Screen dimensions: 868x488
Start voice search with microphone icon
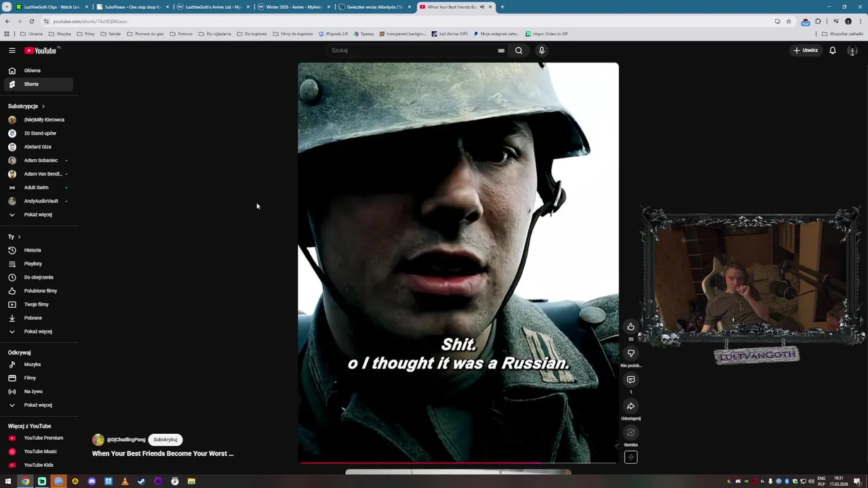click(x=541, y=50)
